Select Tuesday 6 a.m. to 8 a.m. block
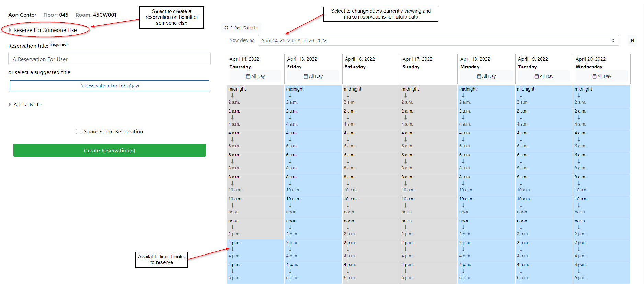 (x=544, y=162)
